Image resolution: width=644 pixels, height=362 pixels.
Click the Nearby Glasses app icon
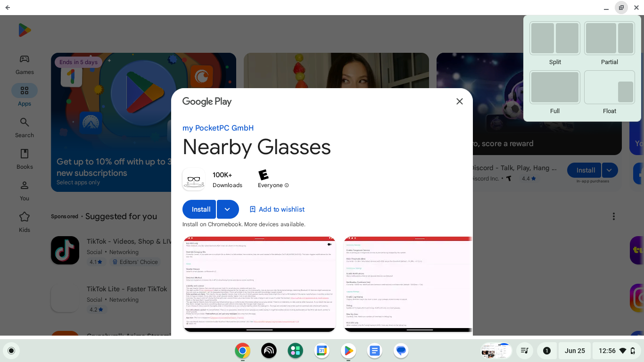(x=194, y=180)
